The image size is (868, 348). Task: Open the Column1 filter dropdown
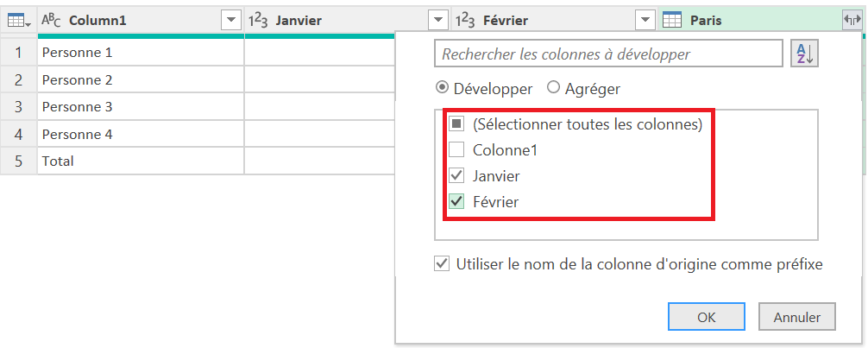[x=230, y=20]
